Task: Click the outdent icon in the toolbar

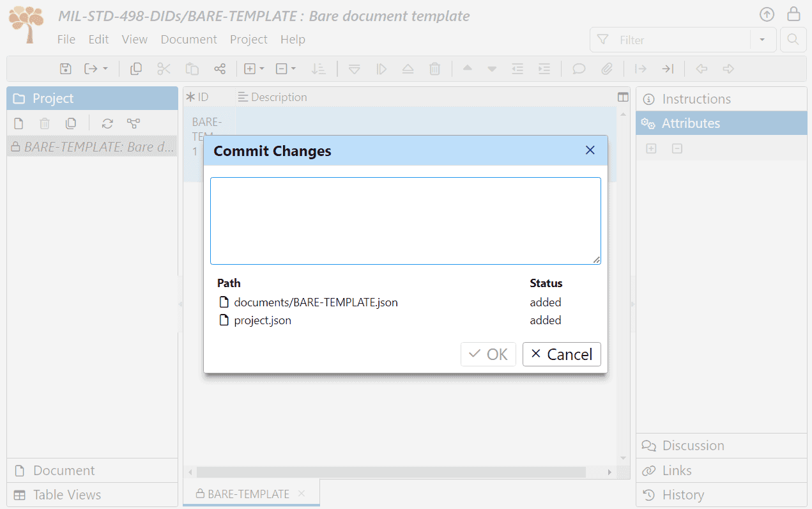Action: click(x=517, y=69)
